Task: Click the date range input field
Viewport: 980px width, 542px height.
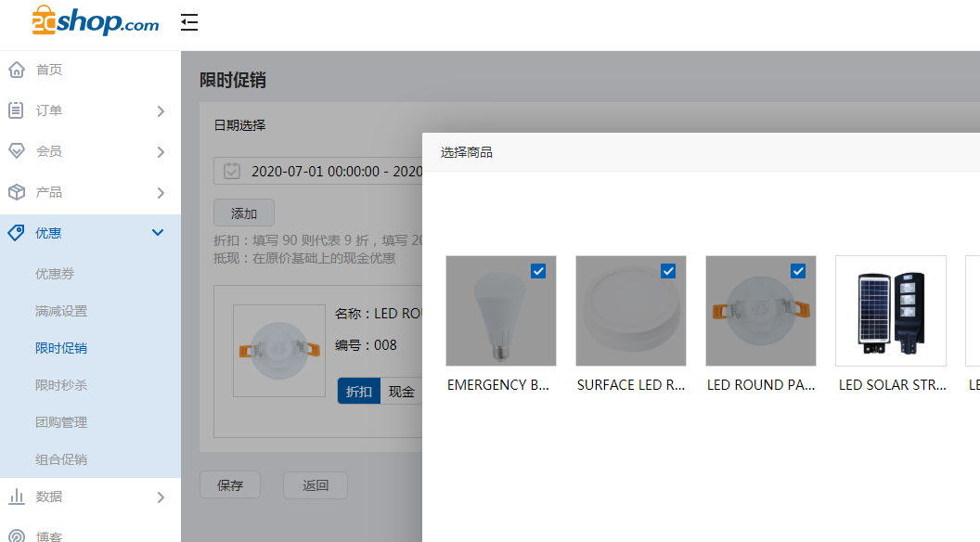Action: pos(318,171)
